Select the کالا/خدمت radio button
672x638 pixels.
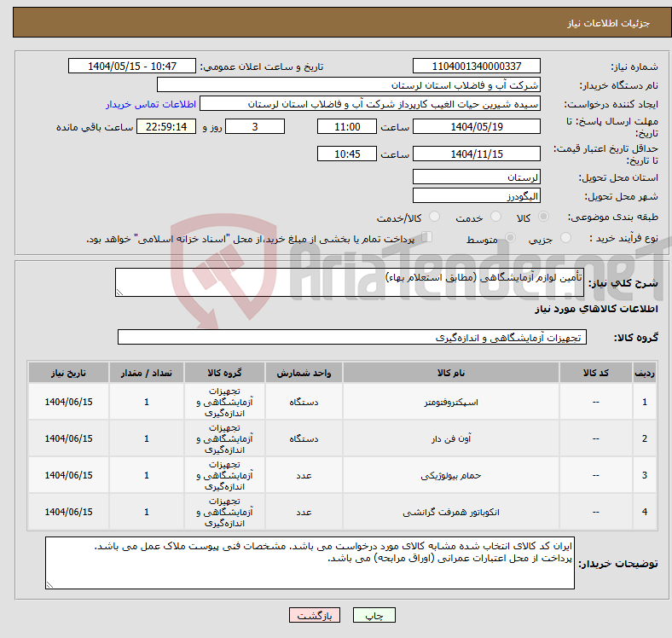click(x=435, y=217)
